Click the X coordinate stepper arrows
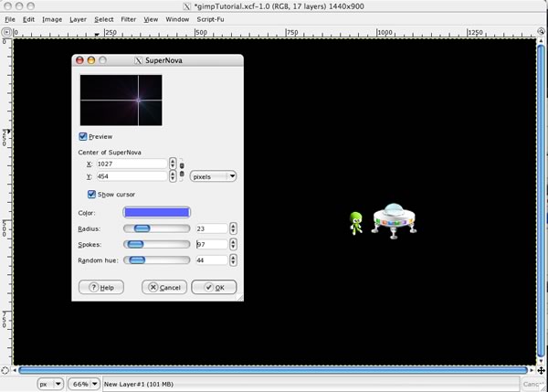The width and height of the screenshot is (548, 392). click(x=174, y=164)
